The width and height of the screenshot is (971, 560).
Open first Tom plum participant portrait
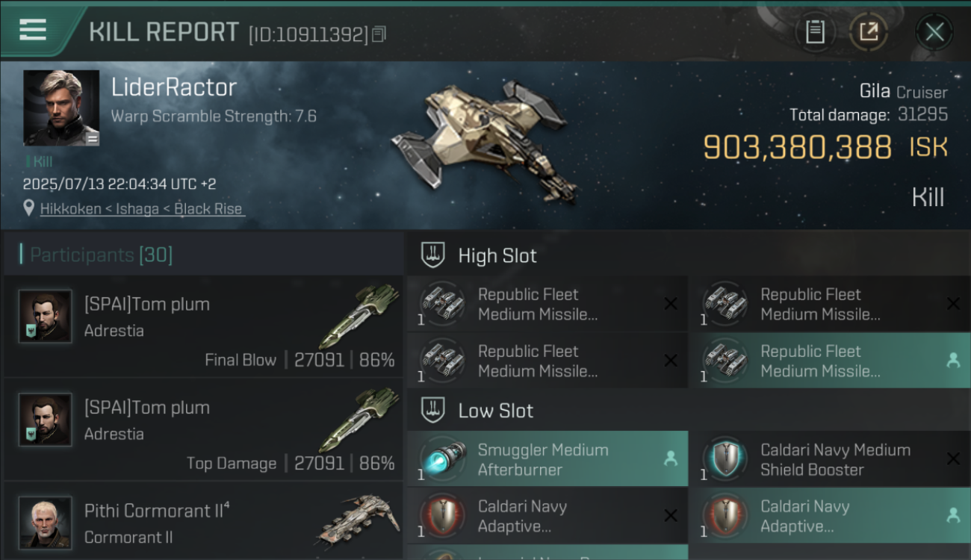[x=45, y=317]
